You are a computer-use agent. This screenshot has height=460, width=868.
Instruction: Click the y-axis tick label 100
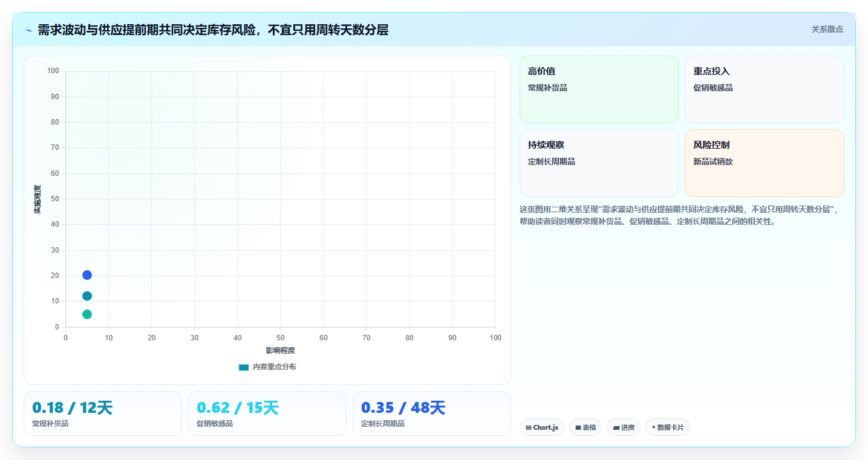click(53, 71)
